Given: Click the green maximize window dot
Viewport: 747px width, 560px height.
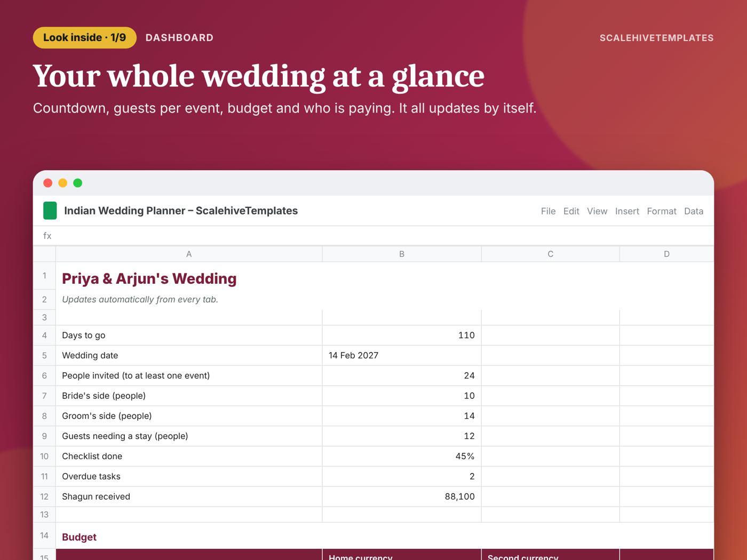Looking at the screenshot, I should (77, 183).
